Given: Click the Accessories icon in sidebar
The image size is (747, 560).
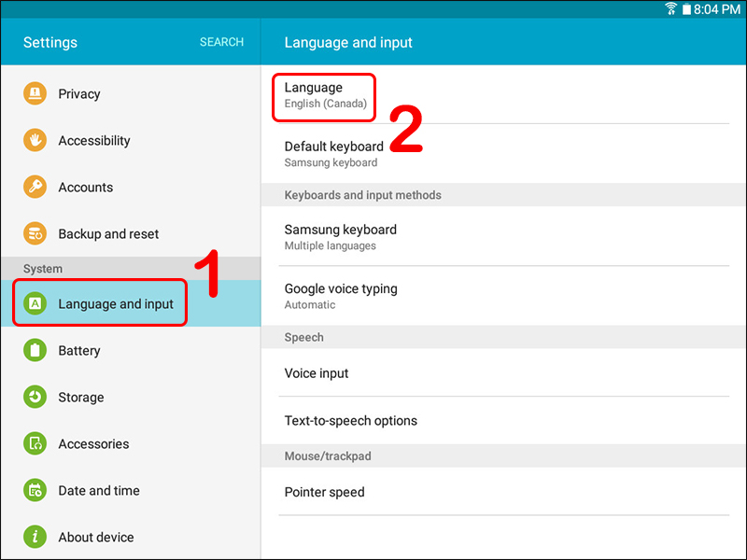Looking at the screenshot, I should click(x=35, y=443).
